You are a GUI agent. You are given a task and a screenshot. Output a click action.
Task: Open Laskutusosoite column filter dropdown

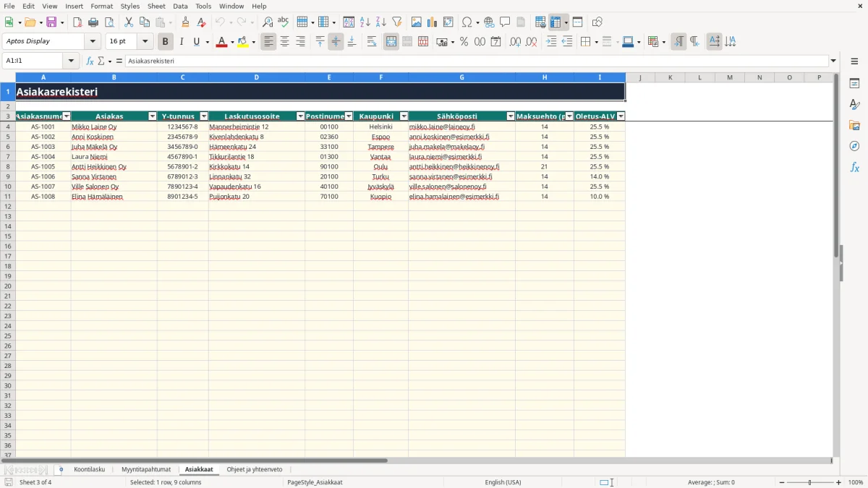[x=300, y=116]
